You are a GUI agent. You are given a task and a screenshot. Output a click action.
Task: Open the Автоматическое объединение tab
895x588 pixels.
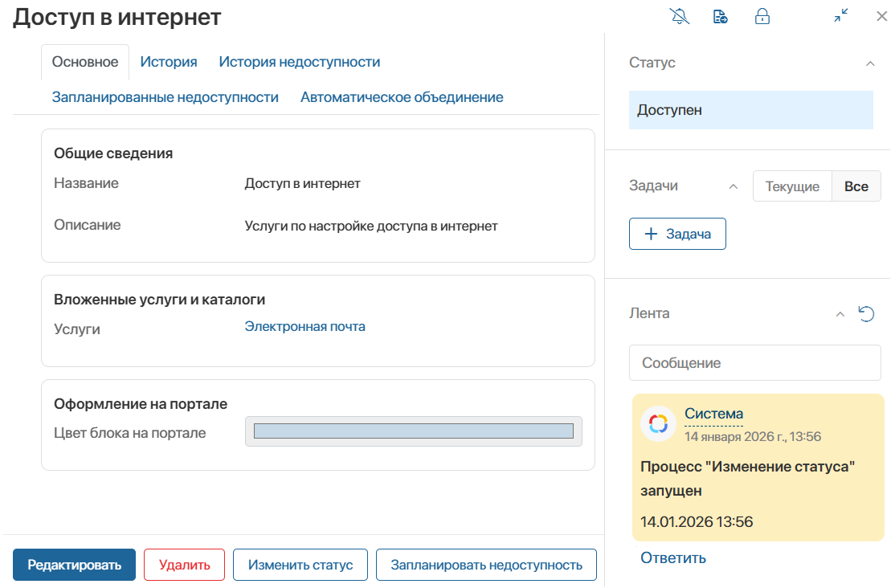[402, 97]
